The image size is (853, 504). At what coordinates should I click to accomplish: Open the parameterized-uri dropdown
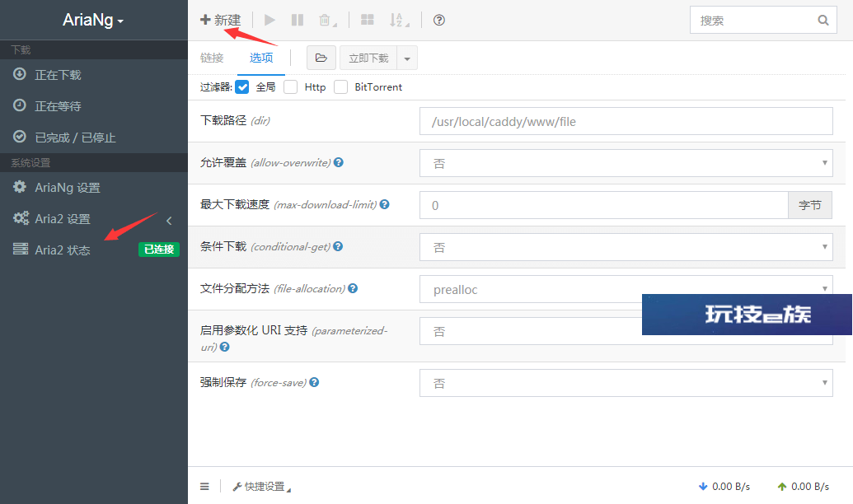[626, 330]
